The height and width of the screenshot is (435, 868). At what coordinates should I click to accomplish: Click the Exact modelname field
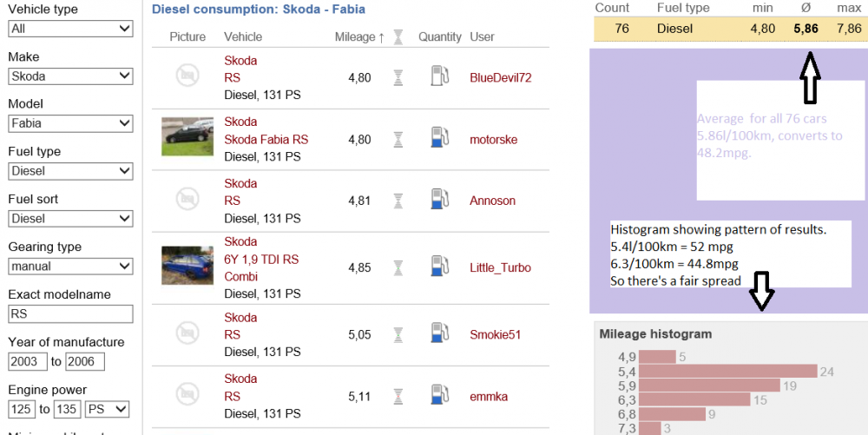click(x=71, y=313)
